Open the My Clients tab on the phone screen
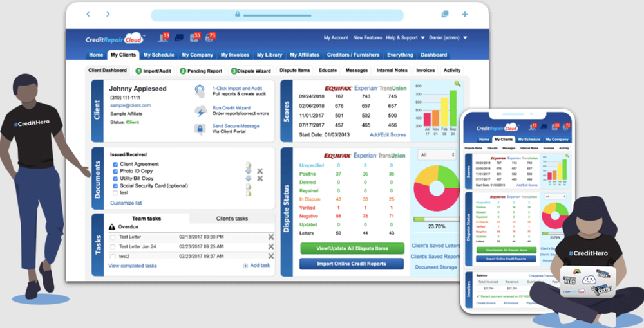The image size is (644, 328). coord(504,140)
